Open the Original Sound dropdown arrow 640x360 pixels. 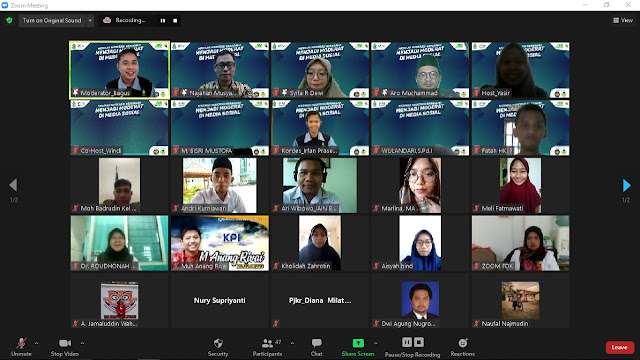click(90, 20)
